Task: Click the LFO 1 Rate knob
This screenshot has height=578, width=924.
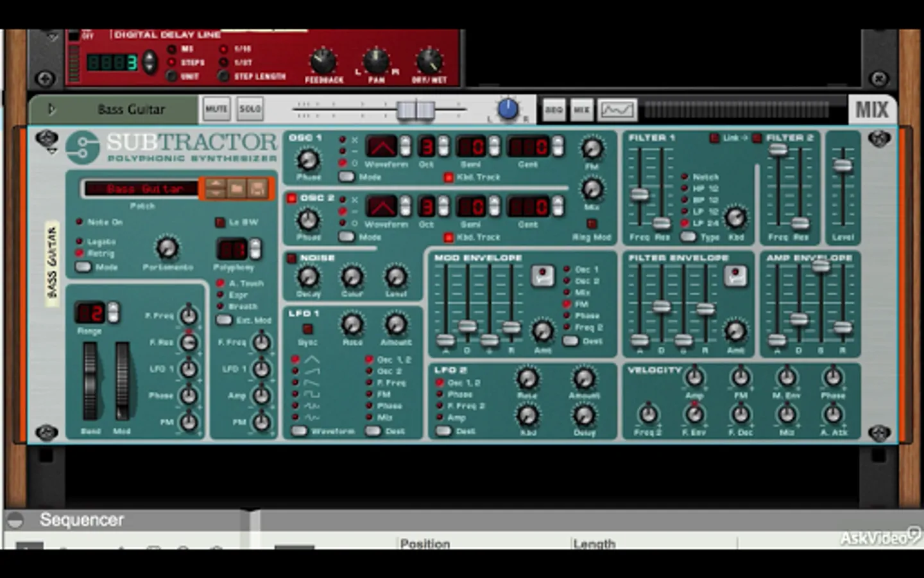Action: 352,325
